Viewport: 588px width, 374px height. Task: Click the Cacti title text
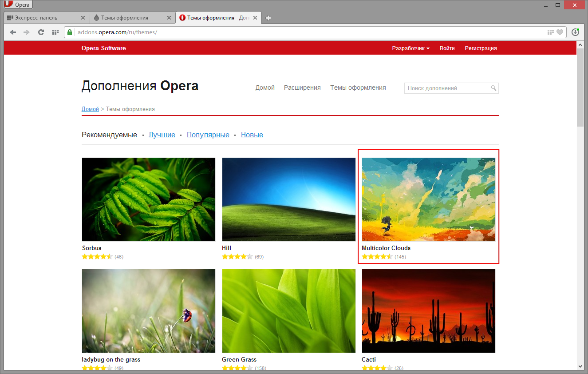pyautogui.click(x=369, y=359)
